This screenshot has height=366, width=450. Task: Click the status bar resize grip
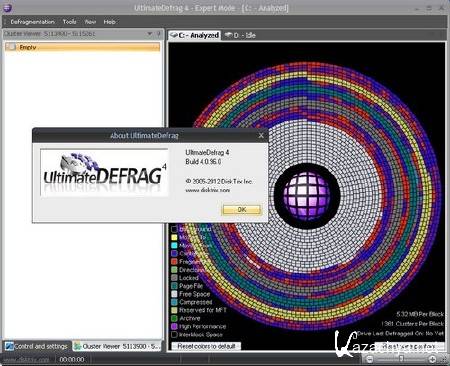coord(444,360)
